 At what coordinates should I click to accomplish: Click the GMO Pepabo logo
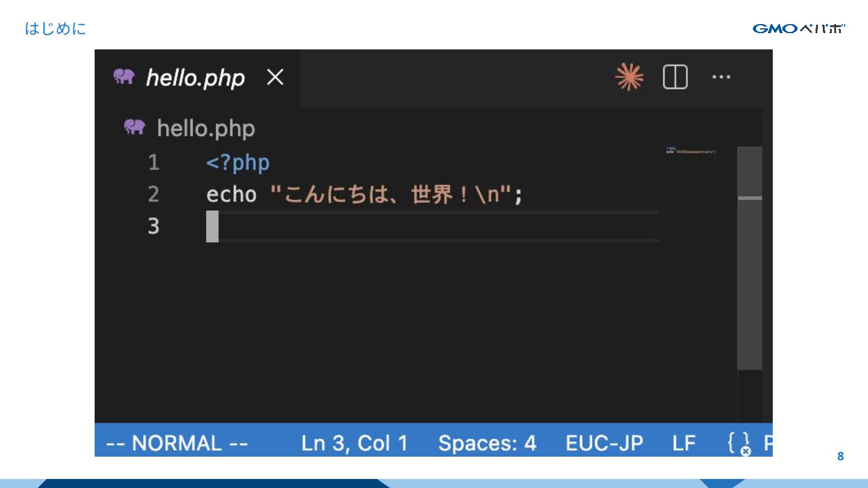pos(799,28)
